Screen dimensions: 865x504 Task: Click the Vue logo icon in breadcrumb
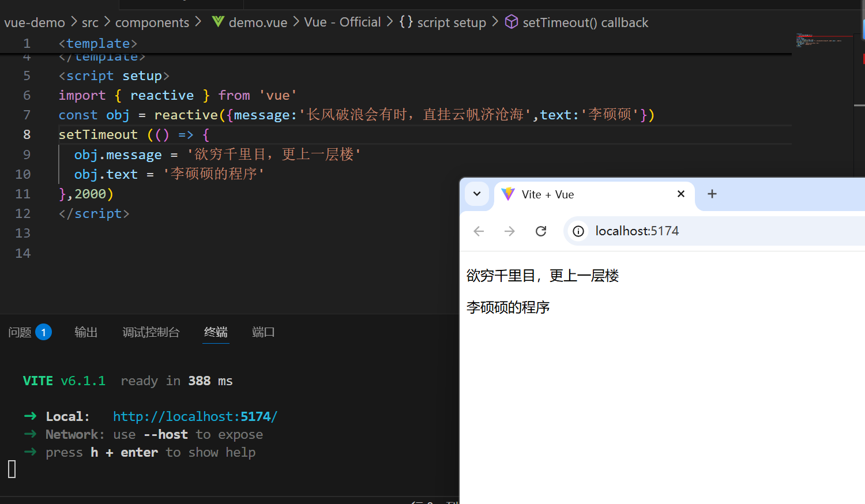[218, 22]
